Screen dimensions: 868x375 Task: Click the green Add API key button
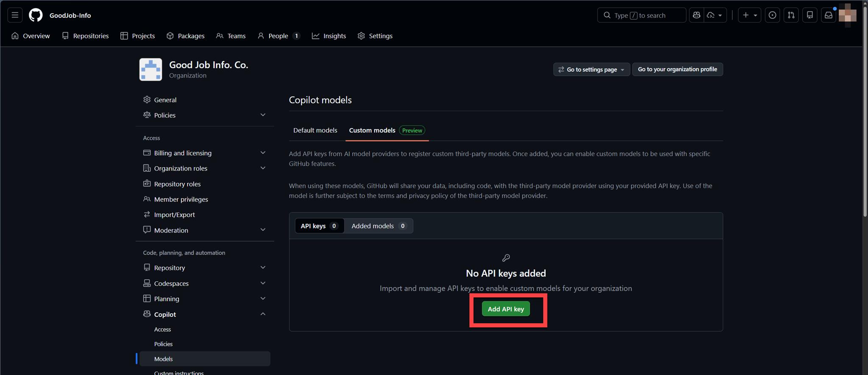506,309
